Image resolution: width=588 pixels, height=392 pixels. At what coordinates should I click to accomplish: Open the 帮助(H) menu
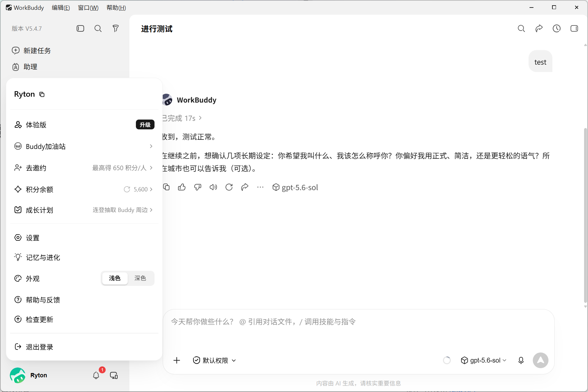[116, 8]
